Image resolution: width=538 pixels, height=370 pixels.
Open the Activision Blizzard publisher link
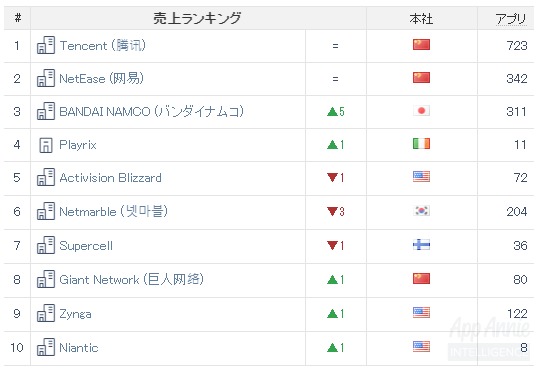point(110,178)
